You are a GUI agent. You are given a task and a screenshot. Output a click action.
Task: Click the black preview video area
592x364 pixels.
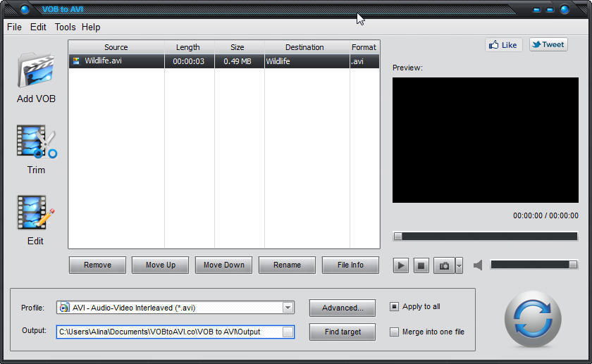pyautogui.click(x=485, y=140)
